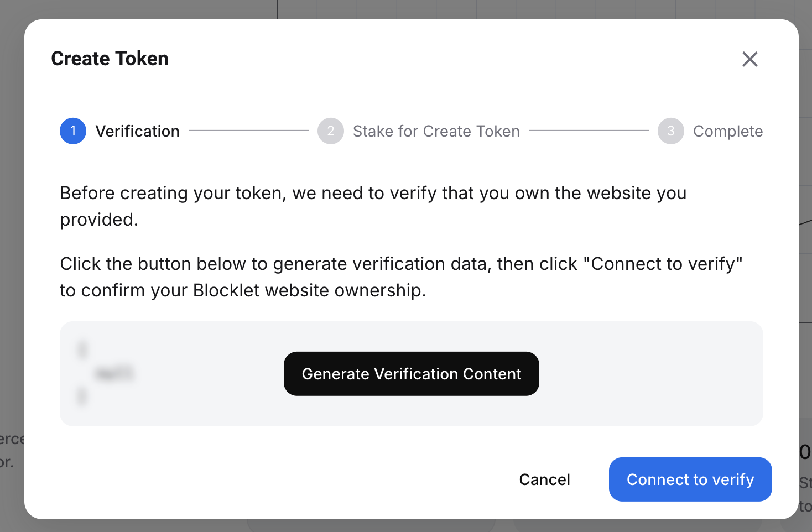Click the Create Token dialog title

coord(110,59)
